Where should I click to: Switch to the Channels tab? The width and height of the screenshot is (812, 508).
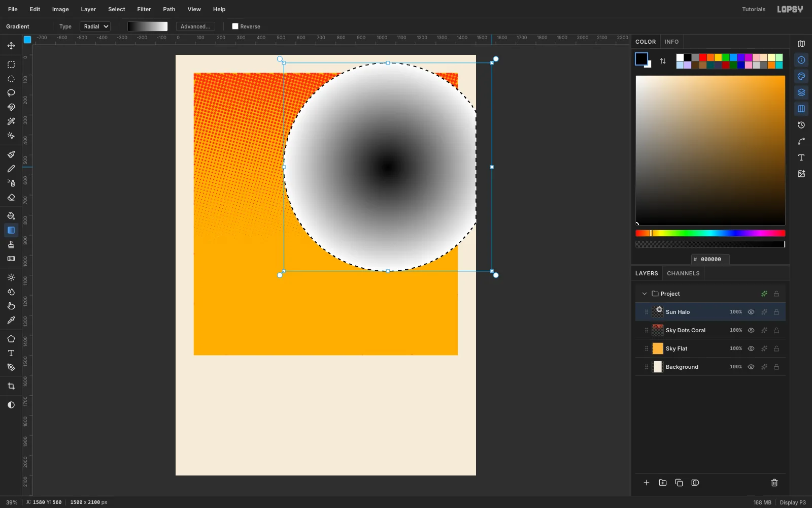pyautogui.click(x=683, y=273)
